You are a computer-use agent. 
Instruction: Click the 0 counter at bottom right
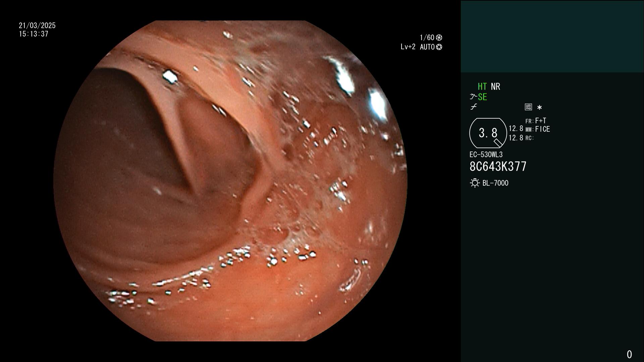[x=629, y=354]
